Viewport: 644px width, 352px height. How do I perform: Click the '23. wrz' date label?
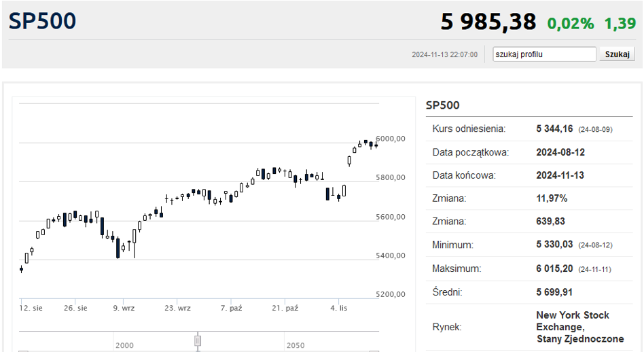[x=178, y=308]
